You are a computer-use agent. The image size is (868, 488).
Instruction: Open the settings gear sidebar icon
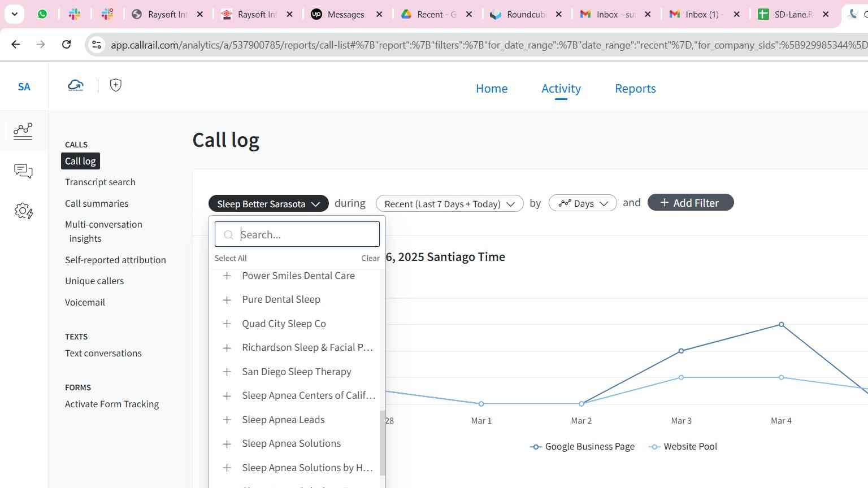point(23,211)
